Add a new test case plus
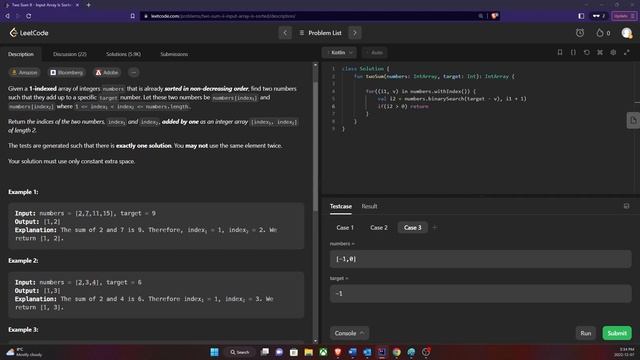 (434, 227)
